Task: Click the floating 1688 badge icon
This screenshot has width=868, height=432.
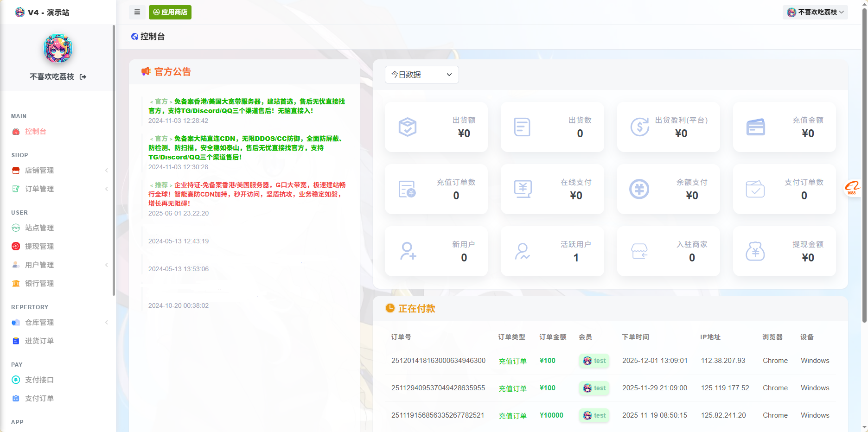Action: [852, 188]
